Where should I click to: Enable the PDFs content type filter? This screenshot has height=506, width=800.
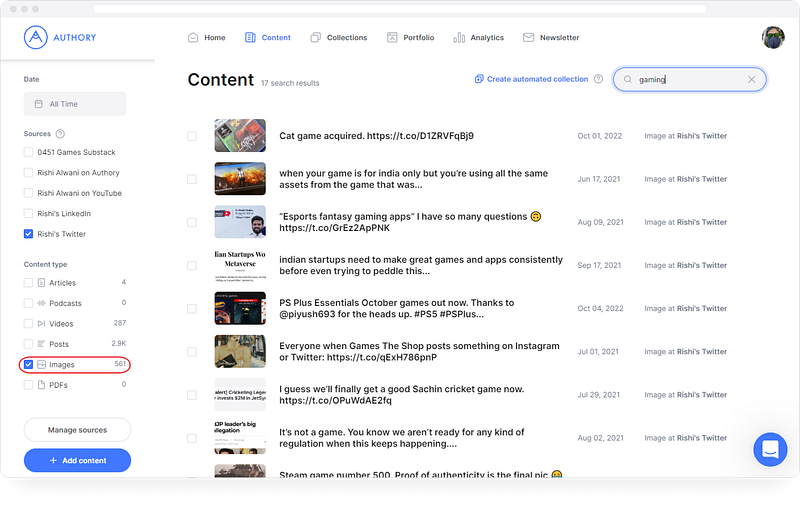pos(29,385)
